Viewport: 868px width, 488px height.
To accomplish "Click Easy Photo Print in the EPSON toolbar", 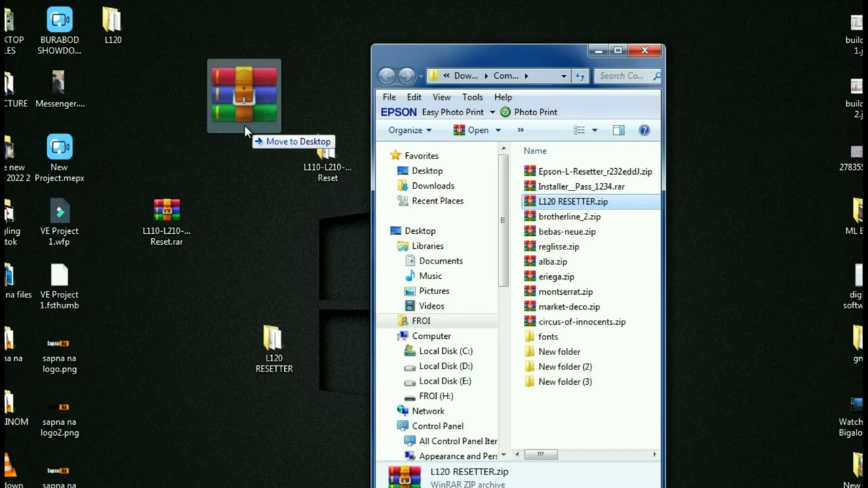I will coord(453,112).
